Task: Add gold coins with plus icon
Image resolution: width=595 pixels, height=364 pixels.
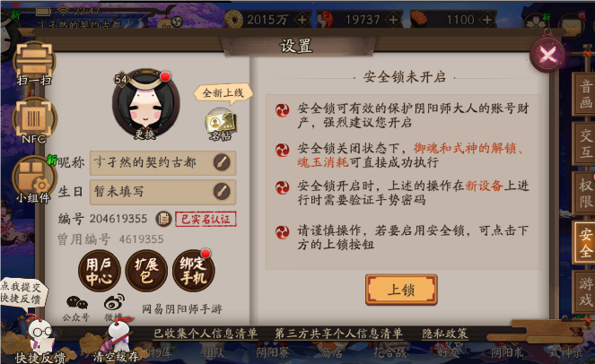Action: pos(302,20)
